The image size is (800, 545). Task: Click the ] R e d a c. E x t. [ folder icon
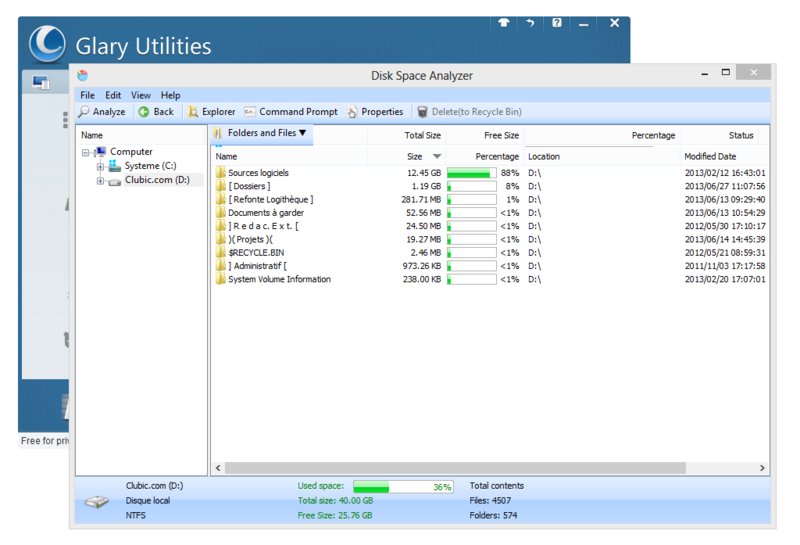(x=220, y=226)
